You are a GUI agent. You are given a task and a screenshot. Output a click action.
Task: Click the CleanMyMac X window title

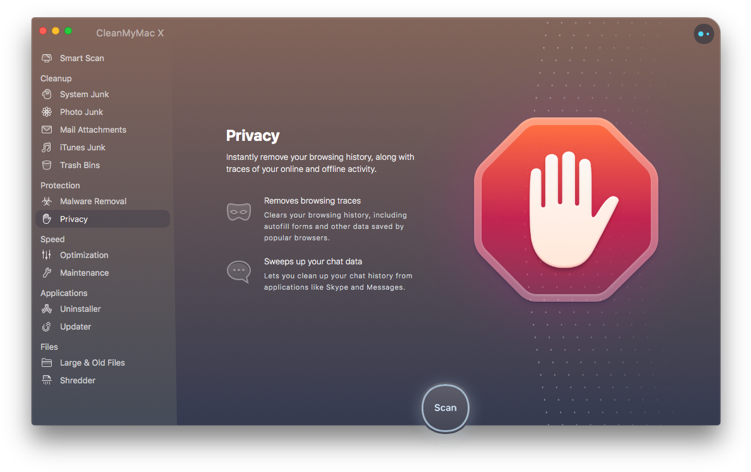coord(130,33)
